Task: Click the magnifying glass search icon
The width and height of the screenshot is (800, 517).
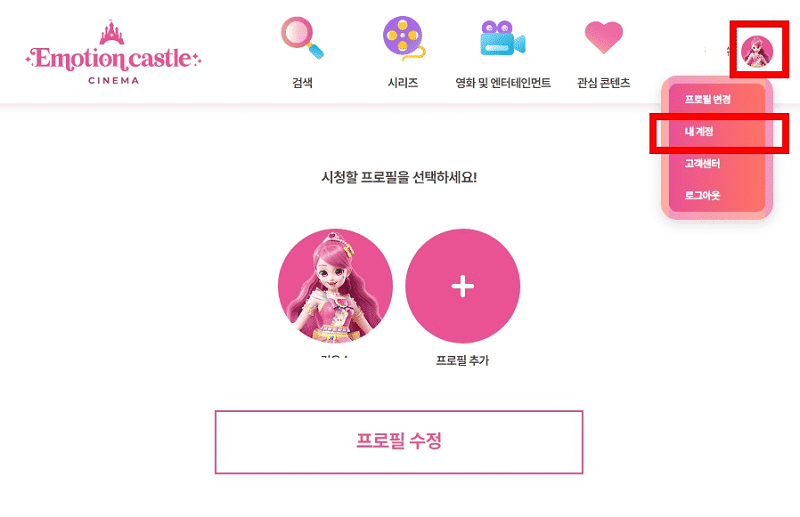Action: [x=302, y=38]
